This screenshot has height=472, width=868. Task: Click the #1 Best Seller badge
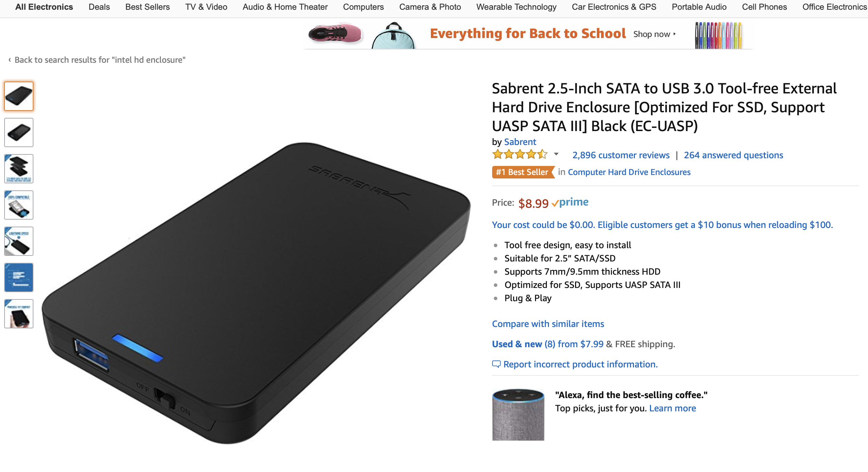(x=522, y=172)
